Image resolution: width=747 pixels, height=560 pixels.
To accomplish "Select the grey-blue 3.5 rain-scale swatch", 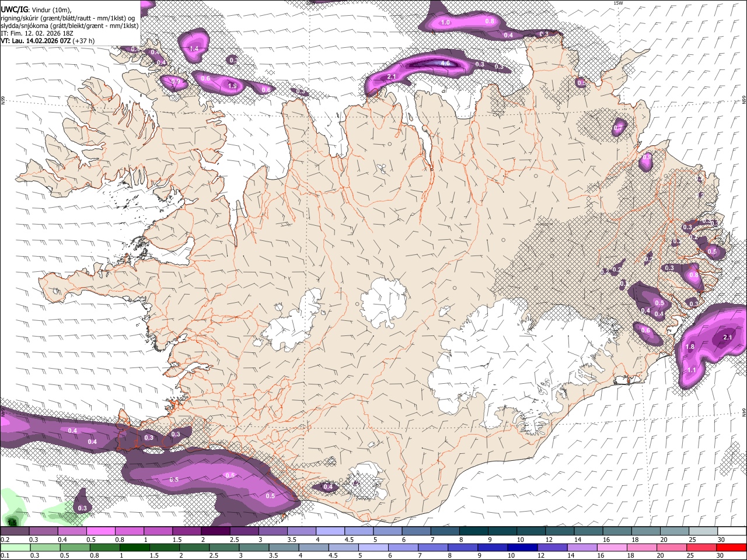I will coord(284,547).
